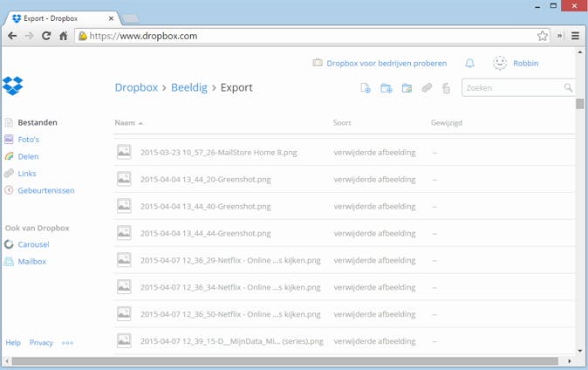Expand the three-dots footer menu

point(67,343)
